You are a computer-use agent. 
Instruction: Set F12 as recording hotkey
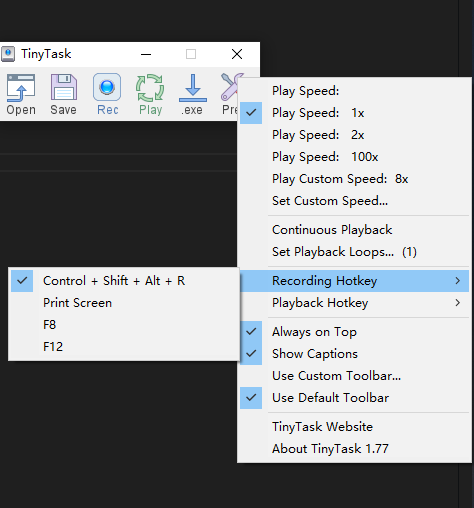(x=124, y=347)
